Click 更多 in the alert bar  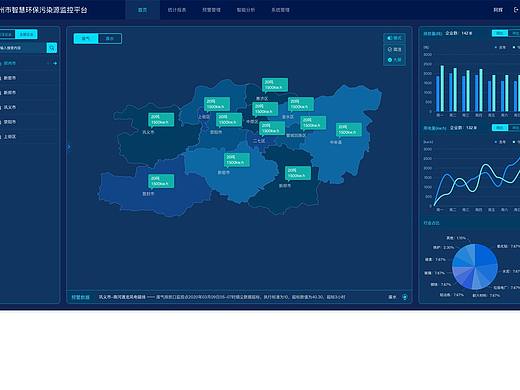pyautogui.click(x=392, y=297)
